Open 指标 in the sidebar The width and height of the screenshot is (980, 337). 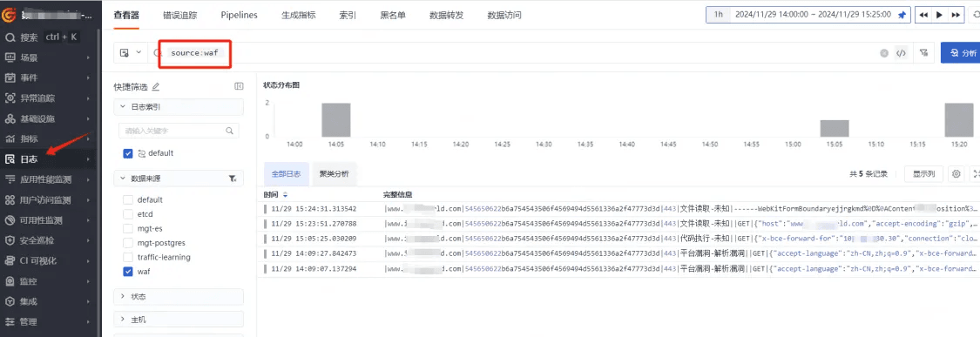pos(30,138)
